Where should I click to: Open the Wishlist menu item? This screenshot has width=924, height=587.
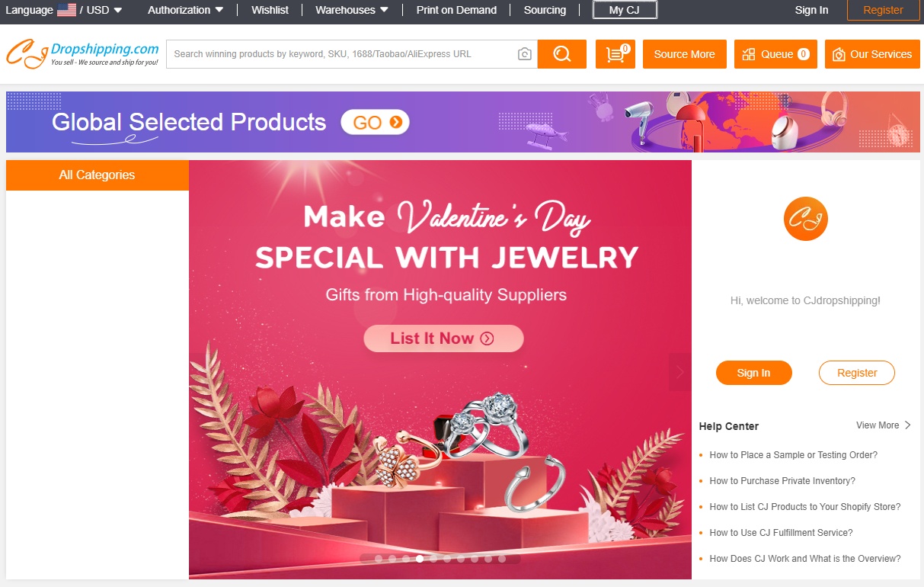point(270,10)
